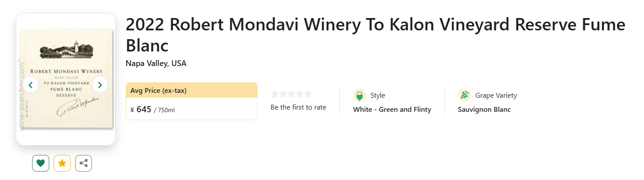The width and height of the screenshot is (644, 180).
Task: Show the previous wine label image
Action: [x=31, y=84]
